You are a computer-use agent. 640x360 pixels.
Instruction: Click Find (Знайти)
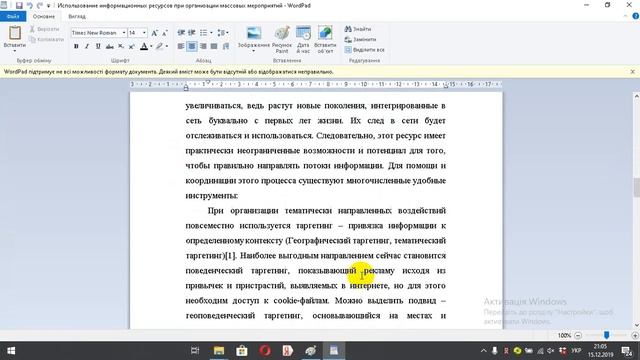358,29
